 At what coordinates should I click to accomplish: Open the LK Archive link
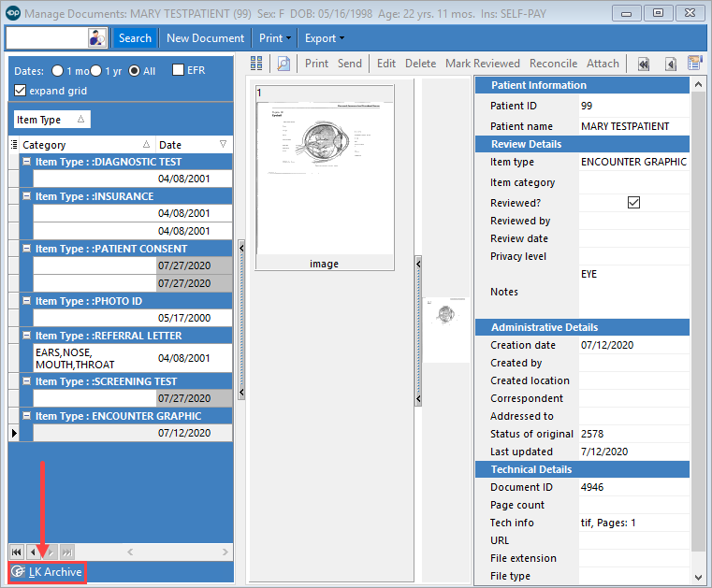[55, 572]
